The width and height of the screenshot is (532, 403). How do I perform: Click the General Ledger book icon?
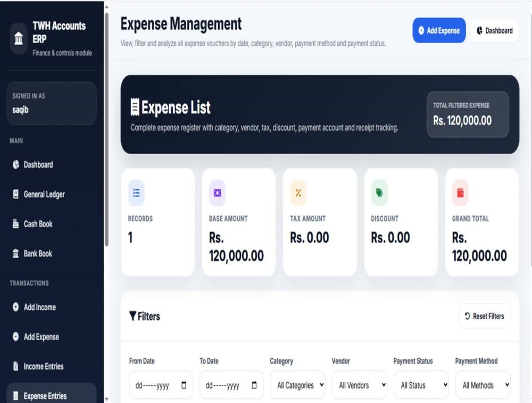[15, 194]
